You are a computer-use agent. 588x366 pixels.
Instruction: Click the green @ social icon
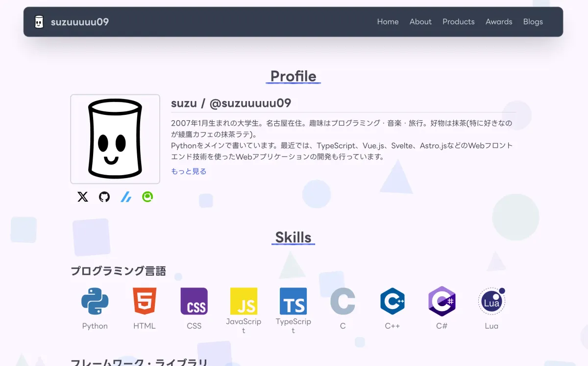point(147,197)
